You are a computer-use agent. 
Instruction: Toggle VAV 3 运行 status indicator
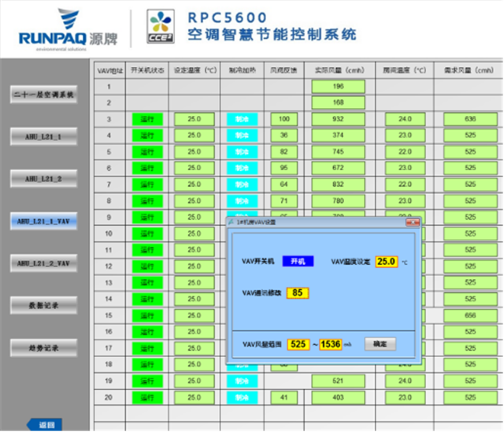[x=146, y=119]
